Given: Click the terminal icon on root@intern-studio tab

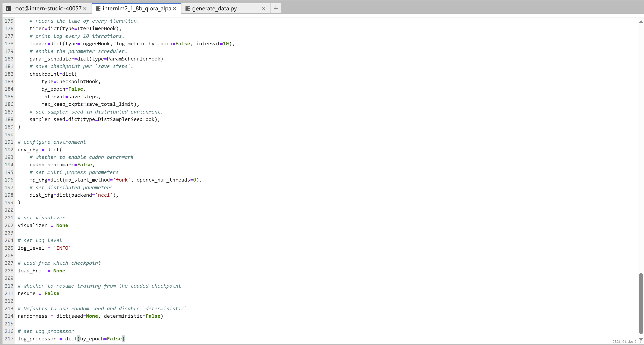Looking at the screenshot, I should [x=9, y=9].
